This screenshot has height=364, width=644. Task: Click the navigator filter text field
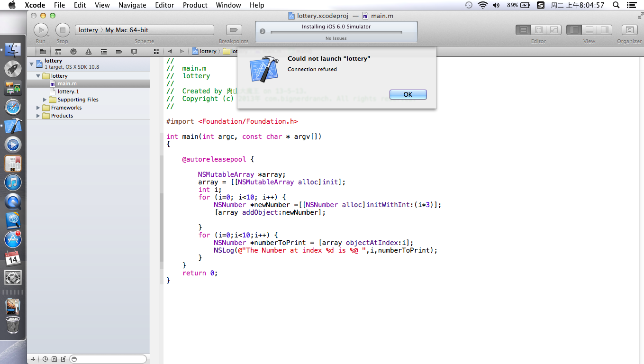point(108,359)
